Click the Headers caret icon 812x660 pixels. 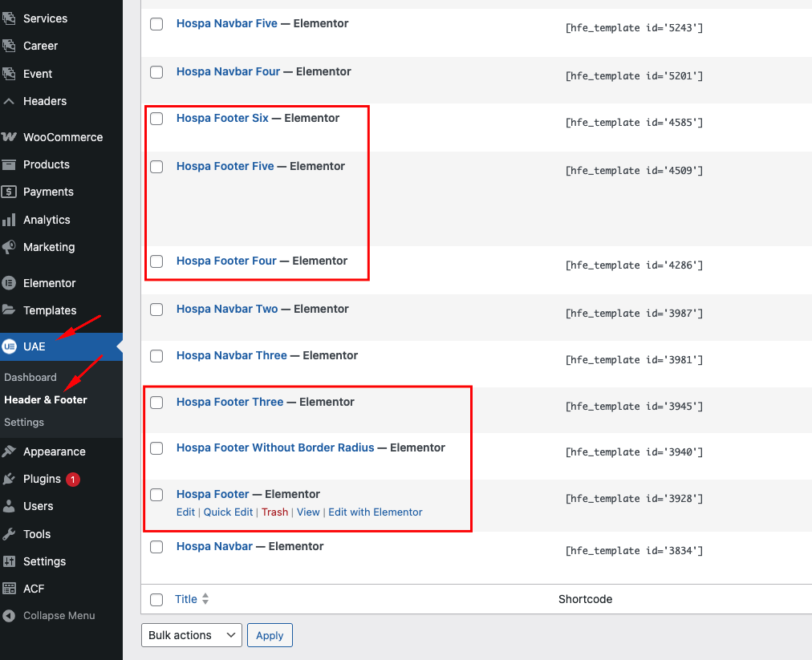(9, 102)
